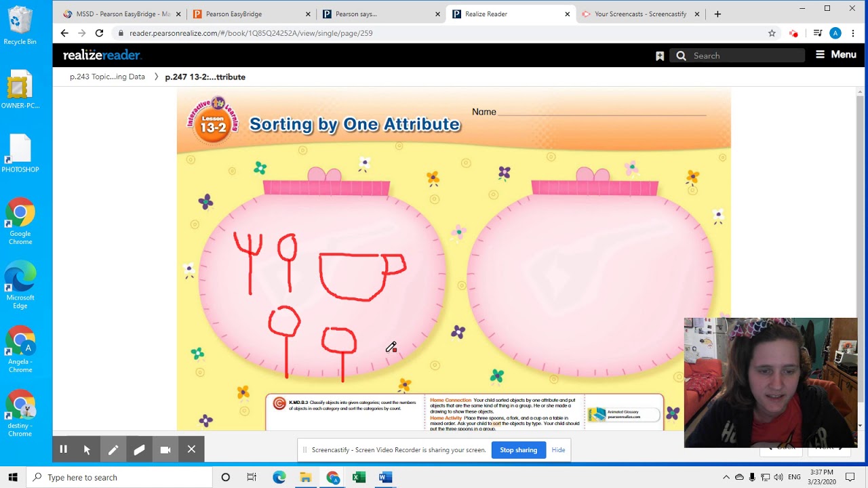868x488 pixels.
Task: Open File Explorer from the taskbar
Action: point(306,477)
